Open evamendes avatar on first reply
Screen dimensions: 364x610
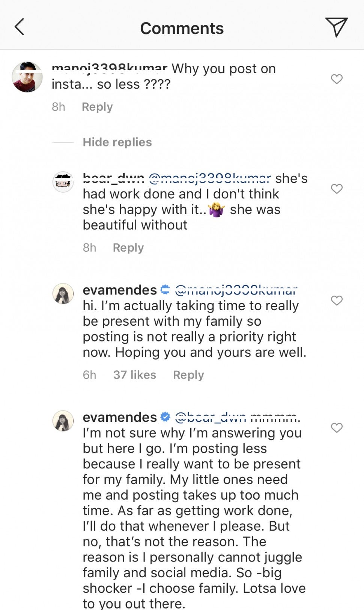pyautogui.click(x=63, y=293)
